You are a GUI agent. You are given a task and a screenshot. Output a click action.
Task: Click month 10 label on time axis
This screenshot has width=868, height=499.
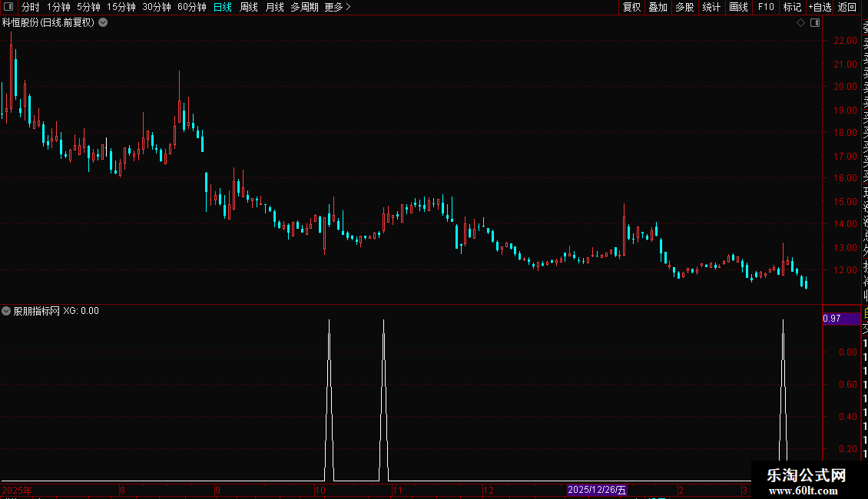(x=320, y=490)
